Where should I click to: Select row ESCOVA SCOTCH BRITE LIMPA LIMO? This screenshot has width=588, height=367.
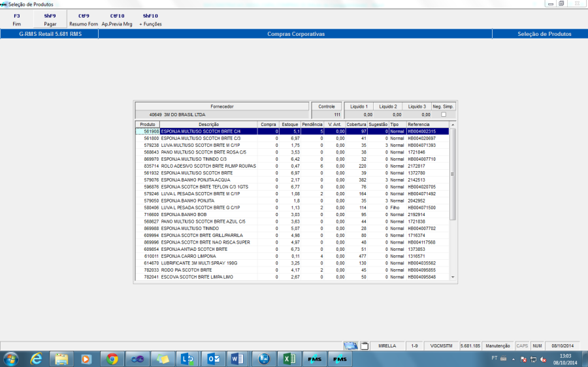click(x=292, y=277)
